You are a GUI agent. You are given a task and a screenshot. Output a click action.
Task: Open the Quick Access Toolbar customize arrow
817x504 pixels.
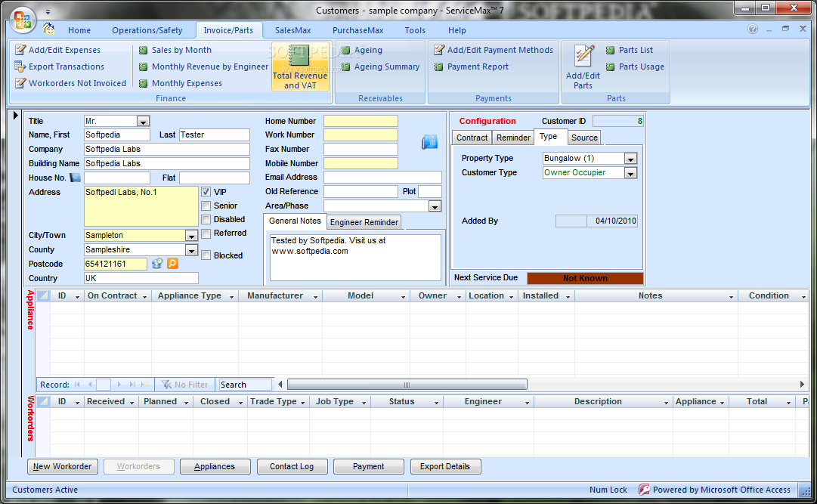(48, 11)
